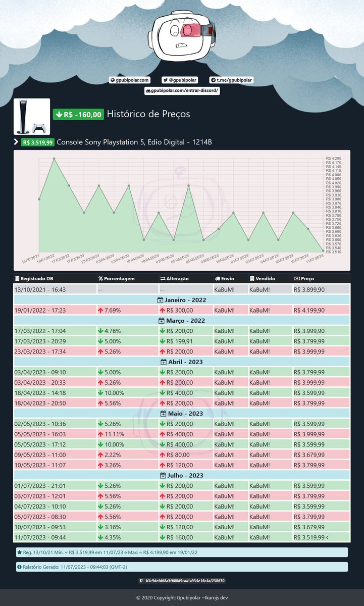
Task: Click the Julho - 2023 month header
Action: [x=182, y=476]
